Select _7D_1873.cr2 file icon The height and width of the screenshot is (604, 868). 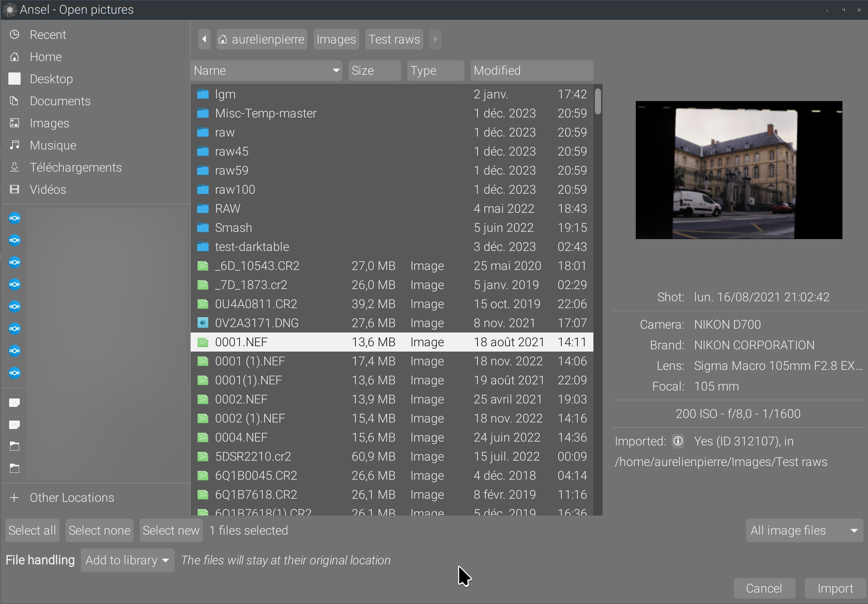tap(203, 285)
